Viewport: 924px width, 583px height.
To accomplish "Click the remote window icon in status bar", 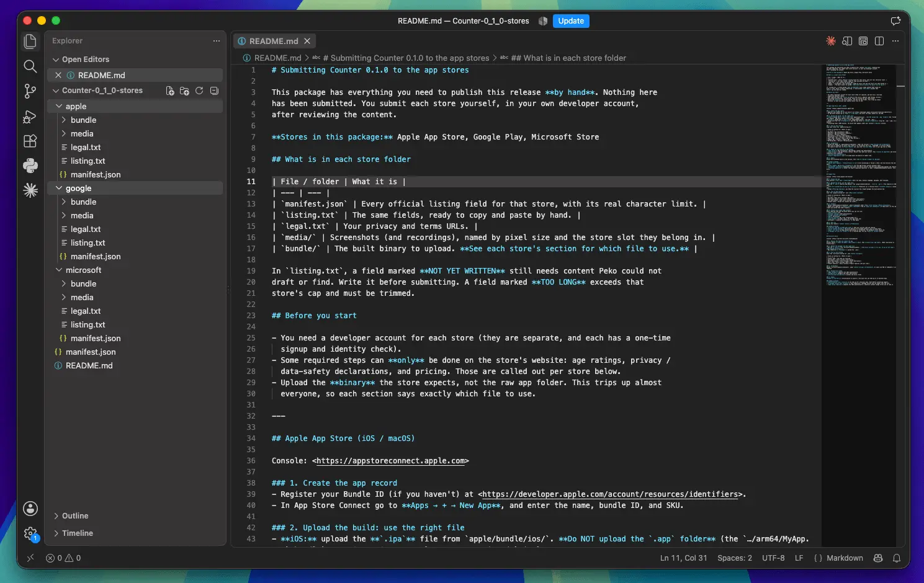I will (x=30, y=558).
